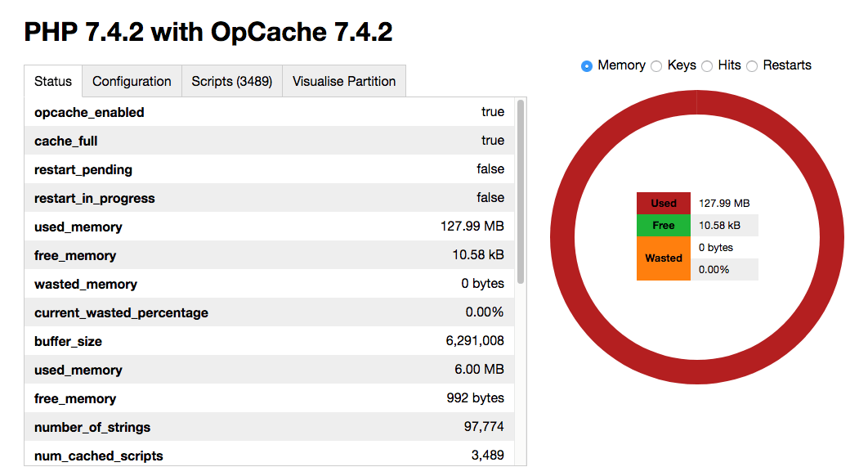Switch to the Restarts chart view

pos(752,65)
